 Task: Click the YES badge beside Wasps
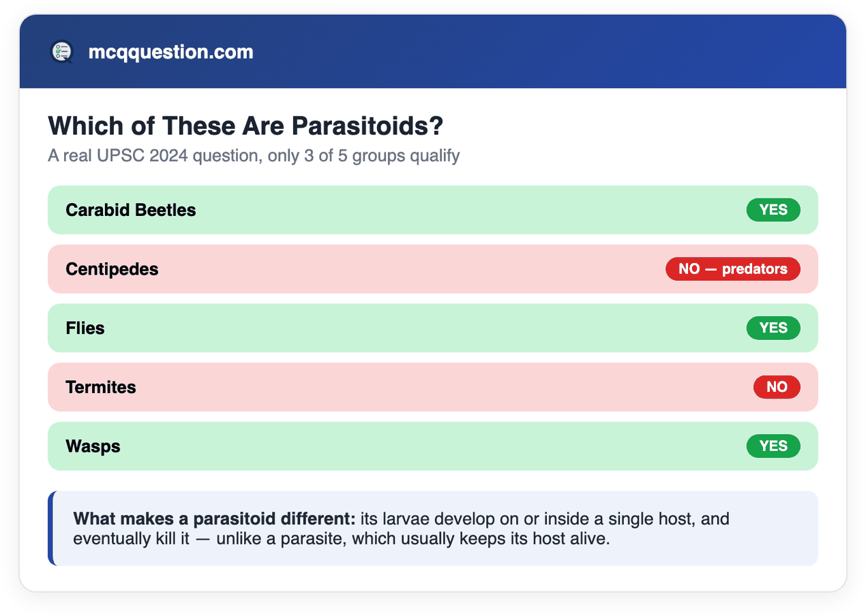pos(773,446)
